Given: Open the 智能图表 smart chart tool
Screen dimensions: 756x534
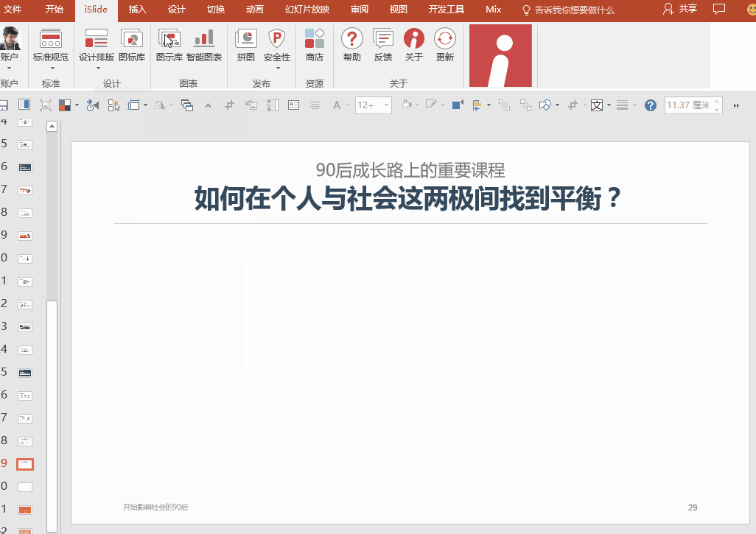Looking at the screenshot, I should (x=204, y=45).
